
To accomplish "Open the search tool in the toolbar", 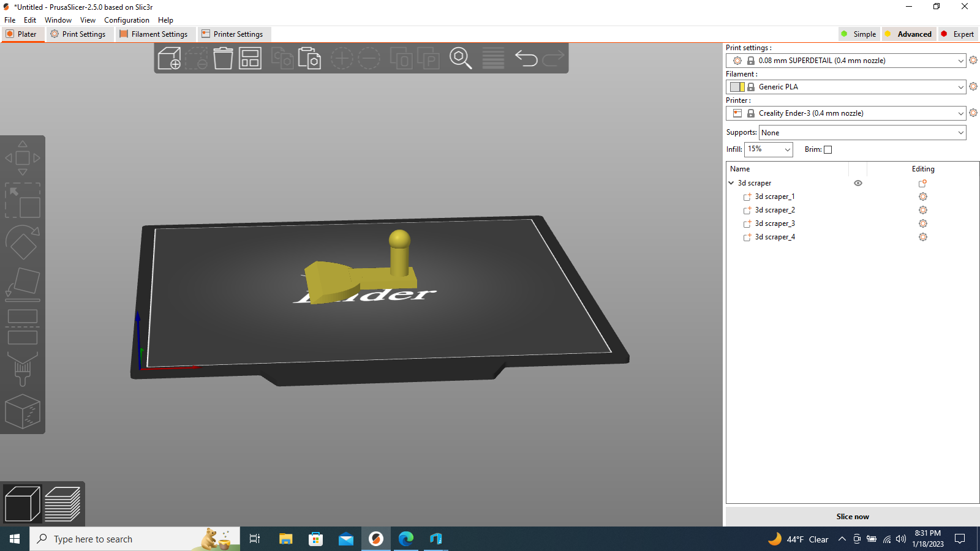I will click(461, 58).
